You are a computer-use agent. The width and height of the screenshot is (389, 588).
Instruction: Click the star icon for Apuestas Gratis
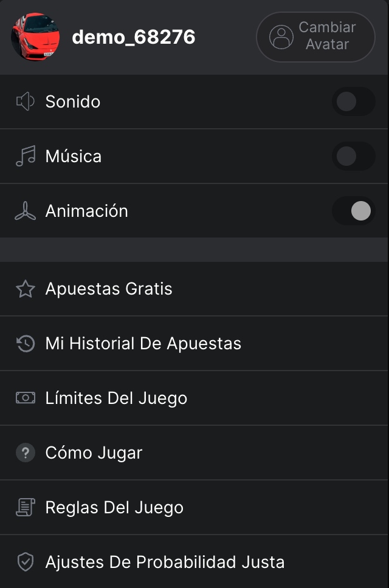click(26, 289)
